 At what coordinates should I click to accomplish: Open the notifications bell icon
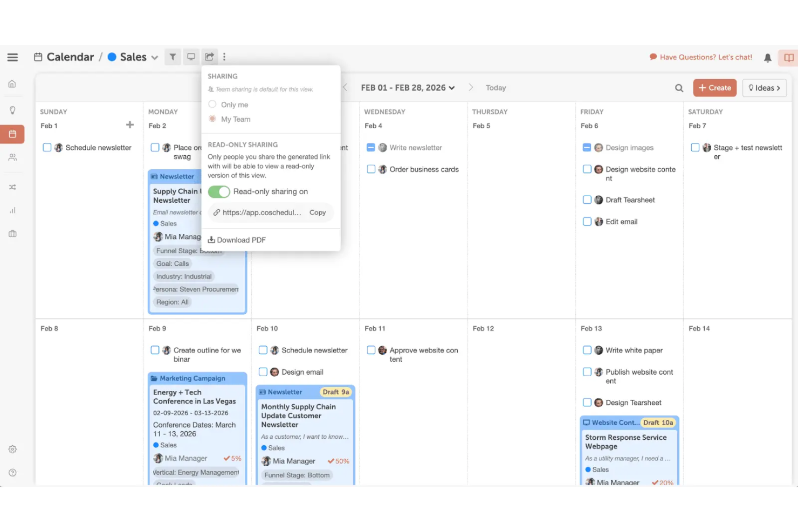(767, 57)
